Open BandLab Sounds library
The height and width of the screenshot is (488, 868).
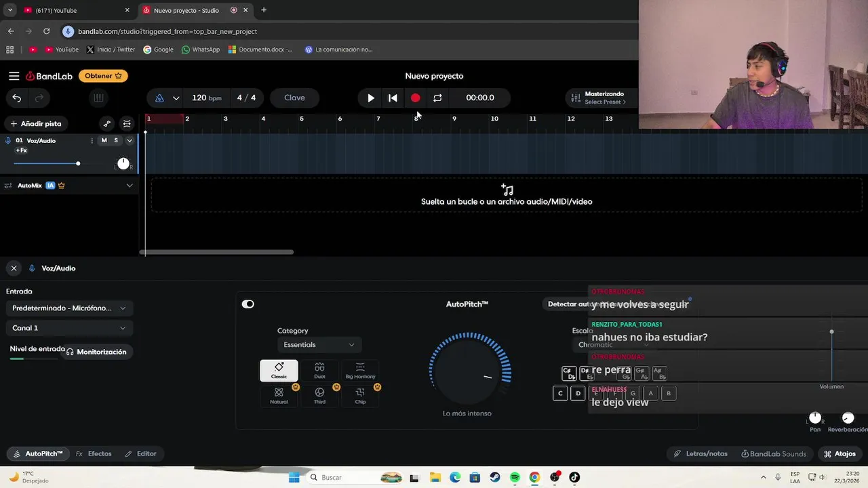click(x=774, y=453)
